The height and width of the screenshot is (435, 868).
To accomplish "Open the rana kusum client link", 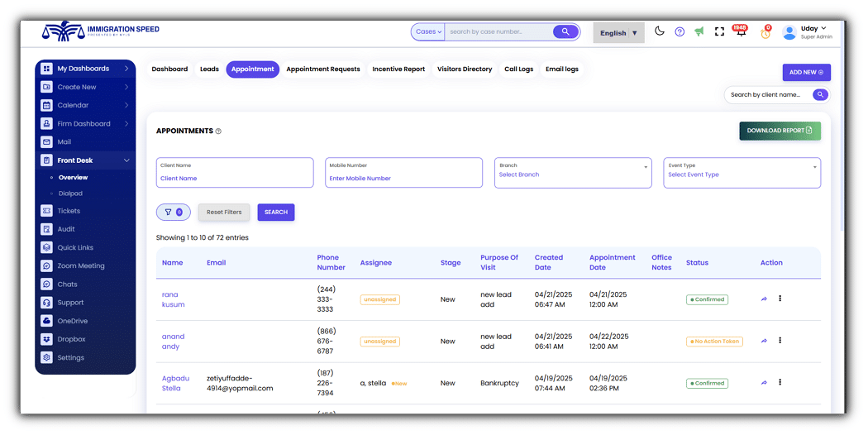I will tap(174, 299).
